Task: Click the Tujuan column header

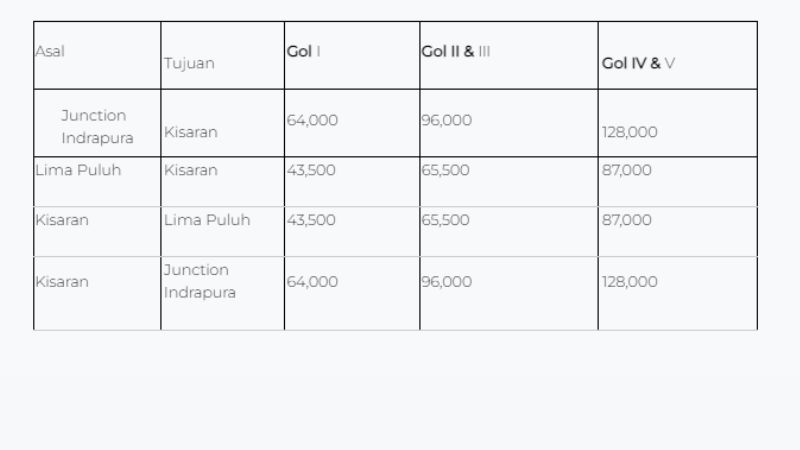Action: [189, 63]
